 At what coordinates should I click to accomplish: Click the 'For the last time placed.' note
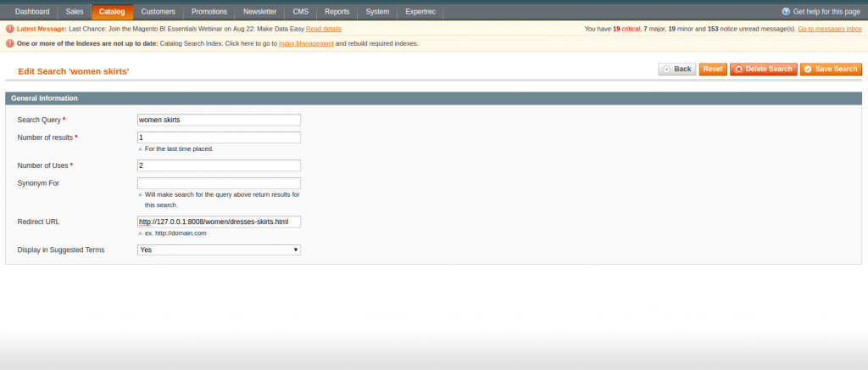[x=179, y=149]
